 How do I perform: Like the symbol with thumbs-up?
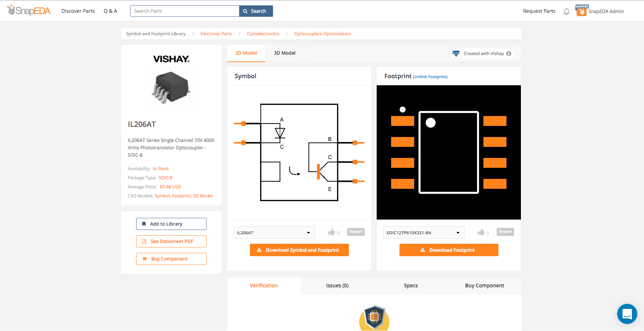point(331,232)
